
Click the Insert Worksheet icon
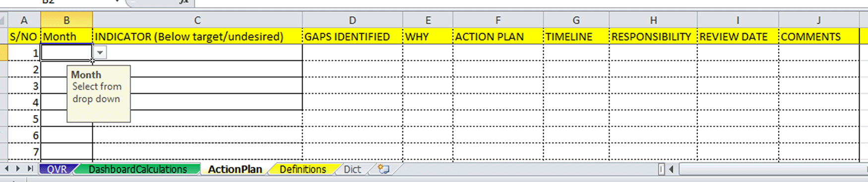pyautogui.click(x=383, y=169)
